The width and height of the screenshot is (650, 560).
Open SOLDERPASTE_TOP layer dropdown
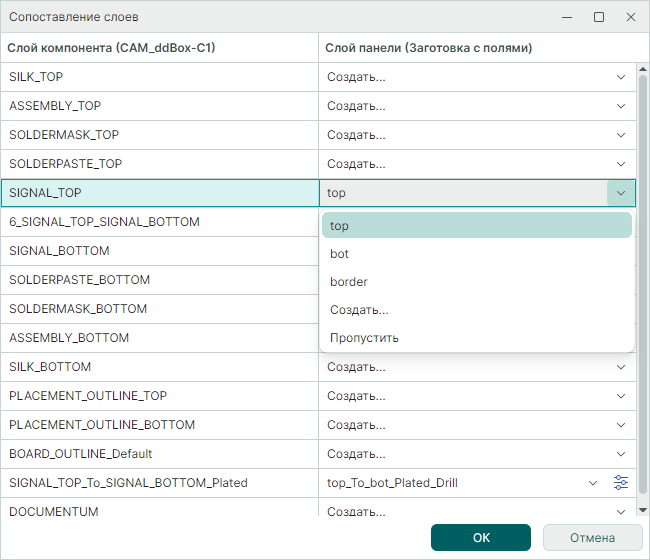(x=621, y=164)
